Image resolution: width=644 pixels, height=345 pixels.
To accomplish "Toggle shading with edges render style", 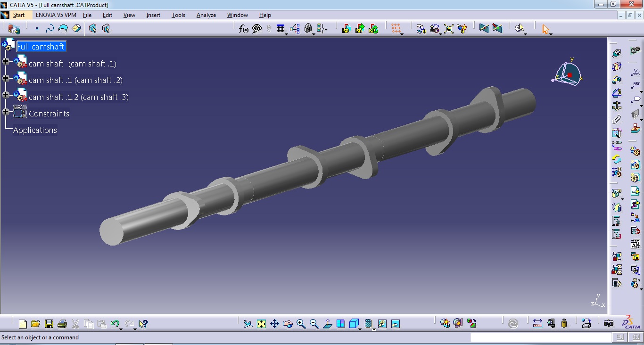I will pos(368,324).
